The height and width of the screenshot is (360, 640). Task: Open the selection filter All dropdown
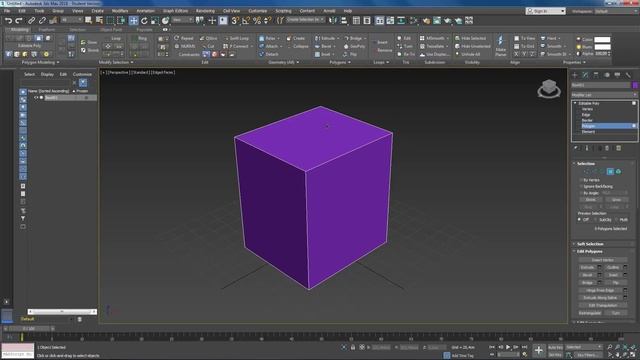tap(71, 20)
